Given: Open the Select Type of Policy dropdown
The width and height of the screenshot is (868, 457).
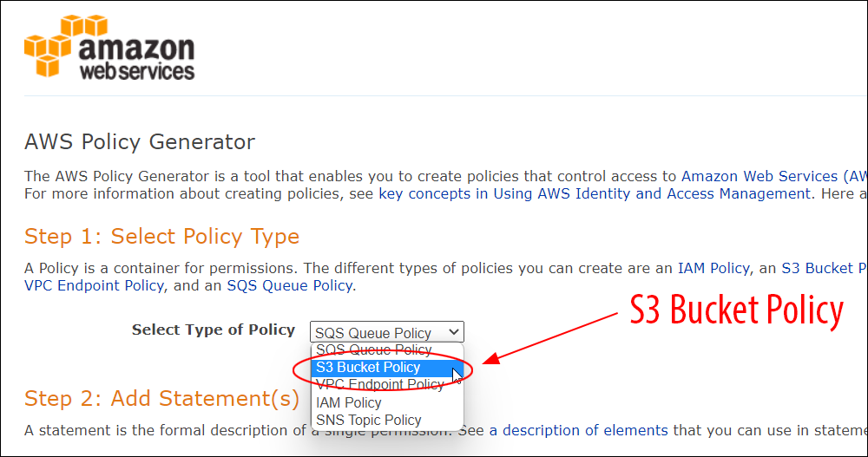Looking at the screenshot, I should (x=387, y=332).
